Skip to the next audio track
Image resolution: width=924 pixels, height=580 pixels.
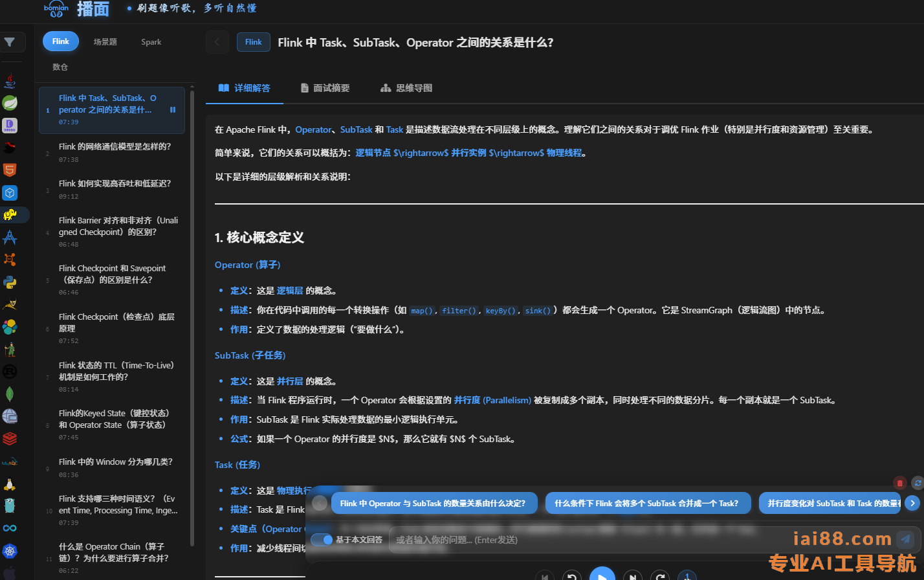[632, 576]
